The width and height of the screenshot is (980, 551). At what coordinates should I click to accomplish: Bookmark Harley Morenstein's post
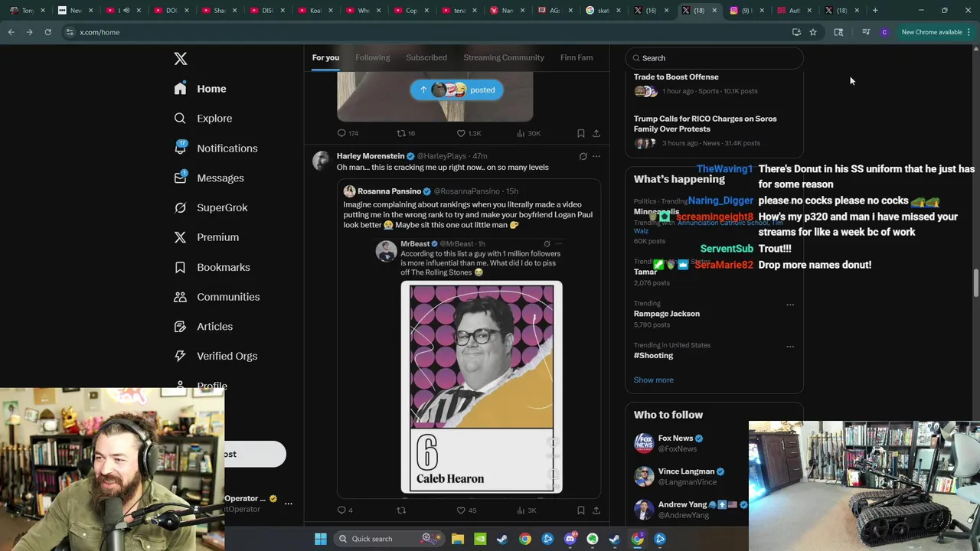coord(581,510)
